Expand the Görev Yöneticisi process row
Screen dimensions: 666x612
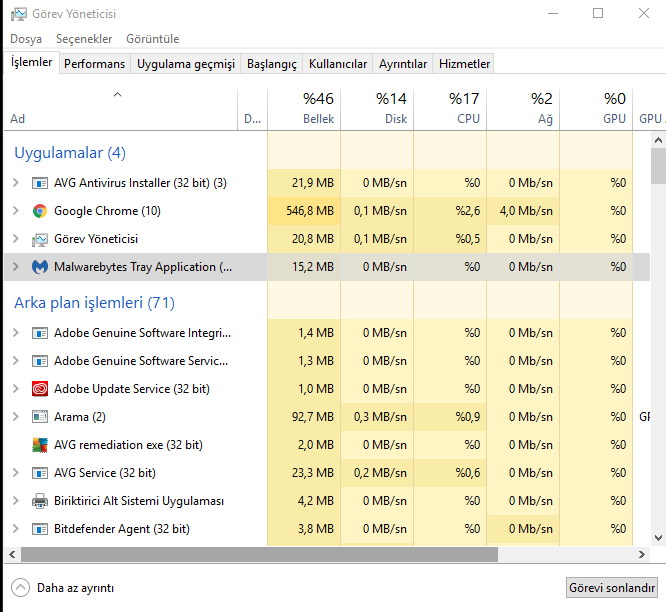16,239
